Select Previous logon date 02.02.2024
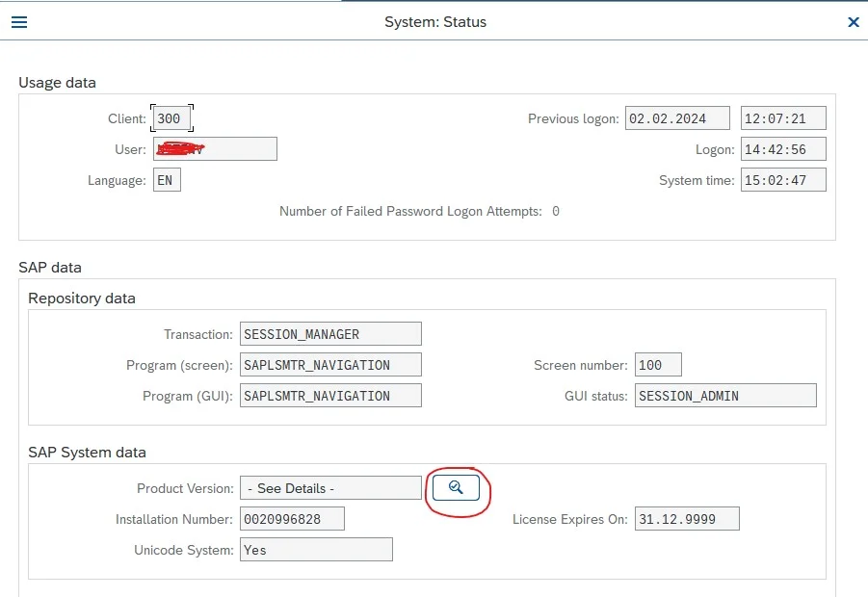The width and height of the screenshot is (868, 597). coord(677,118)
